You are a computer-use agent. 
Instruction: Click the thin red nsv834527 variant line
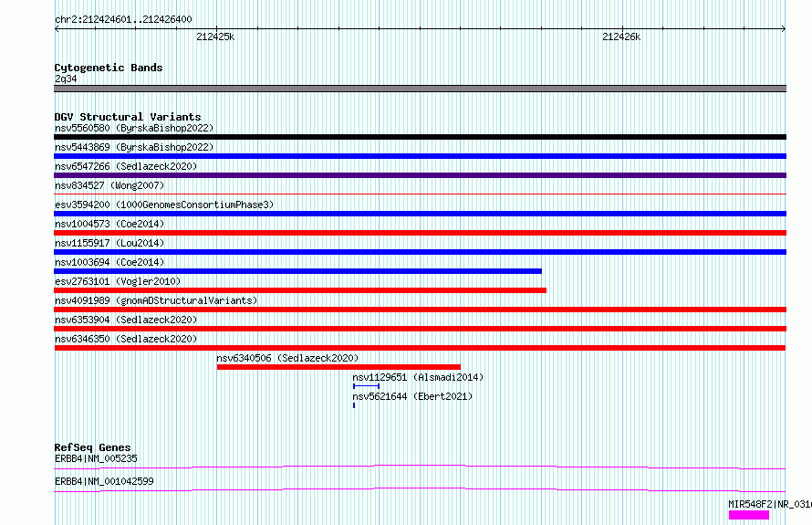(x=420, y=194)
